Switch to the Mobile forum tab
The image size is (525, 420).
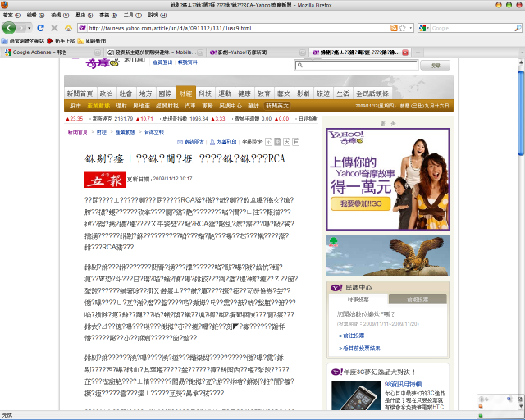pos(153,52)
